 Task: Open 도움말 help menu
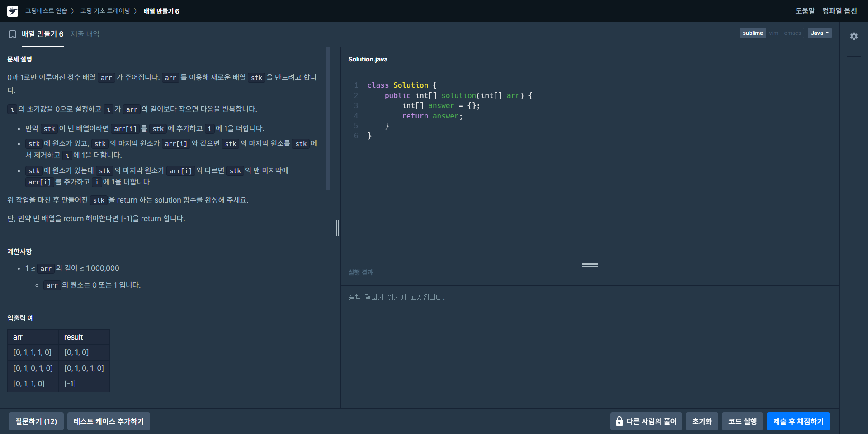point(805,11)
